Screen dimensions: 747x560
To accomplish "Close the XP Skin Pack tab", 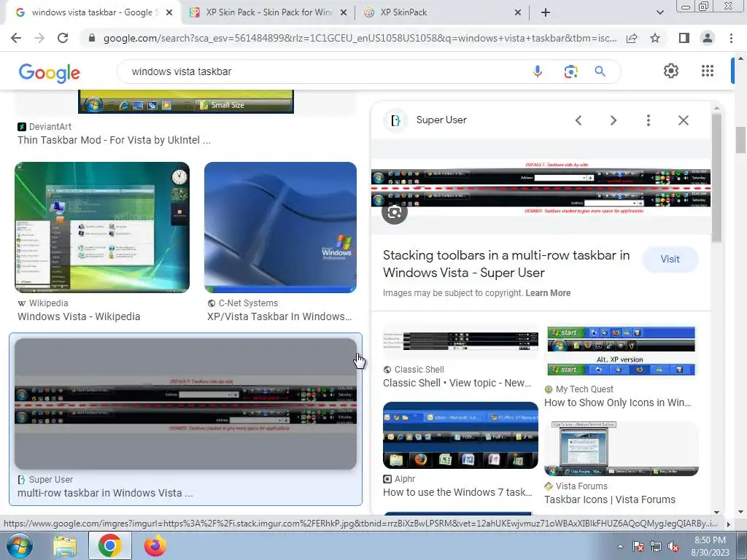I will (343, 13).
